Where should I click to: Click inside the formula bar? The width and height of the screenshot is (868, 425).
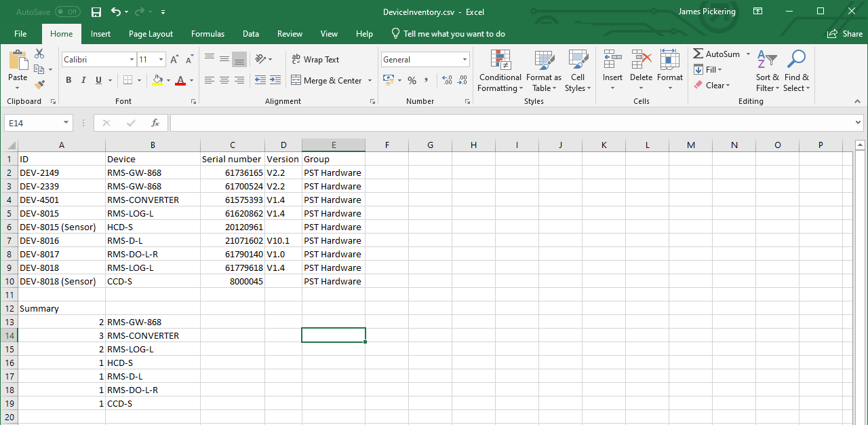point(511,123)
